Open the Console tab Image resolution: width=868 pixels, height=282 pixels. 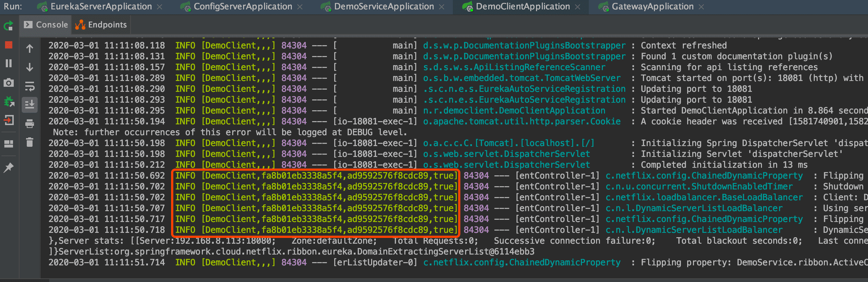pos(46,25)
